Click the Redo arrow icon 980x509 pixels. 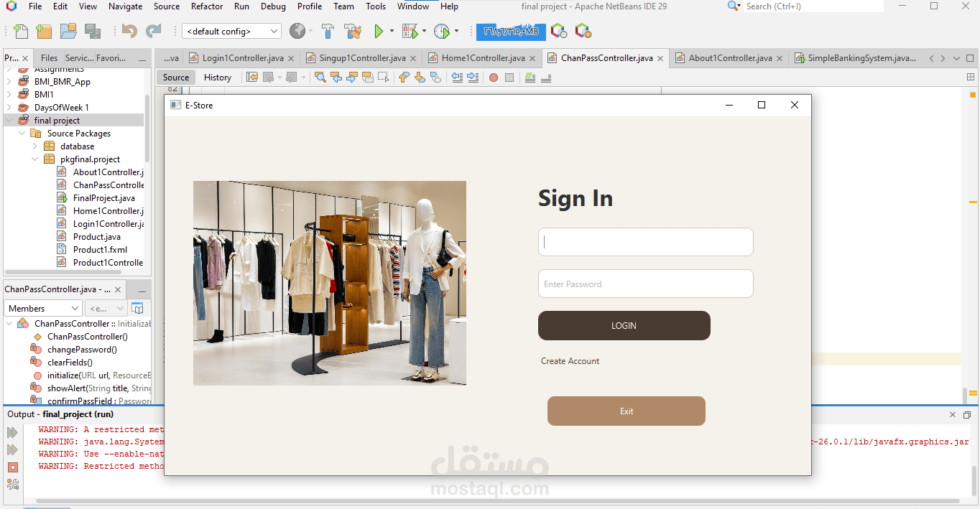[154, 32]
